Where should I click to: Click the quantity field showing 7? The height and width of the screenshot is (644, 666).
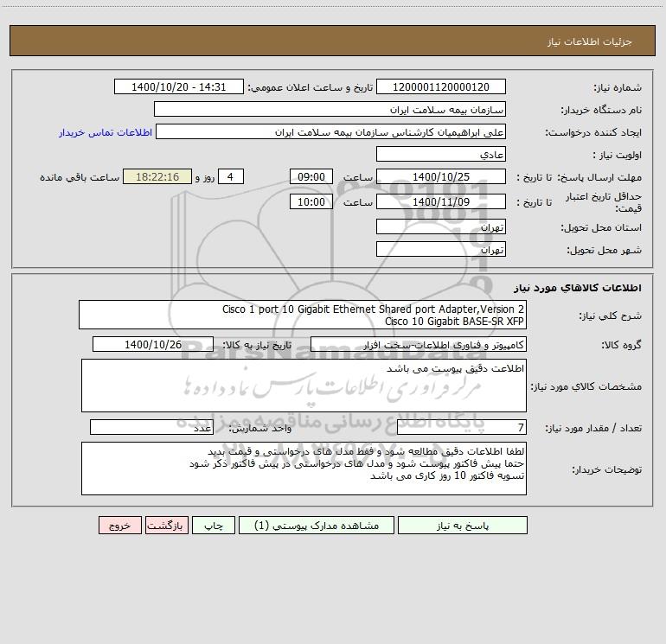point(462,427)
